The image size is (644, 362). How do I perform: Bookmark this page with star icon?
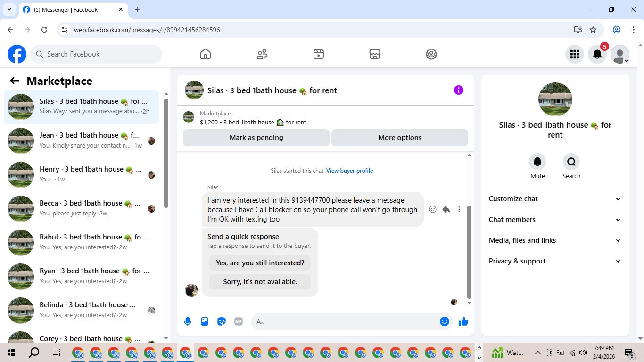pyautogui.click(x=593, y=30)
